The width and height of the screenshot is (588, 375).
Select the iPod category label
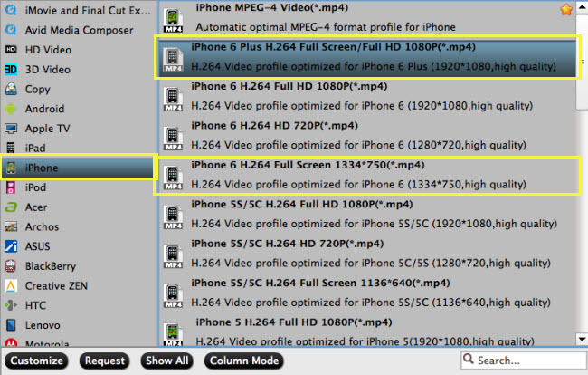tap(35, 187)
